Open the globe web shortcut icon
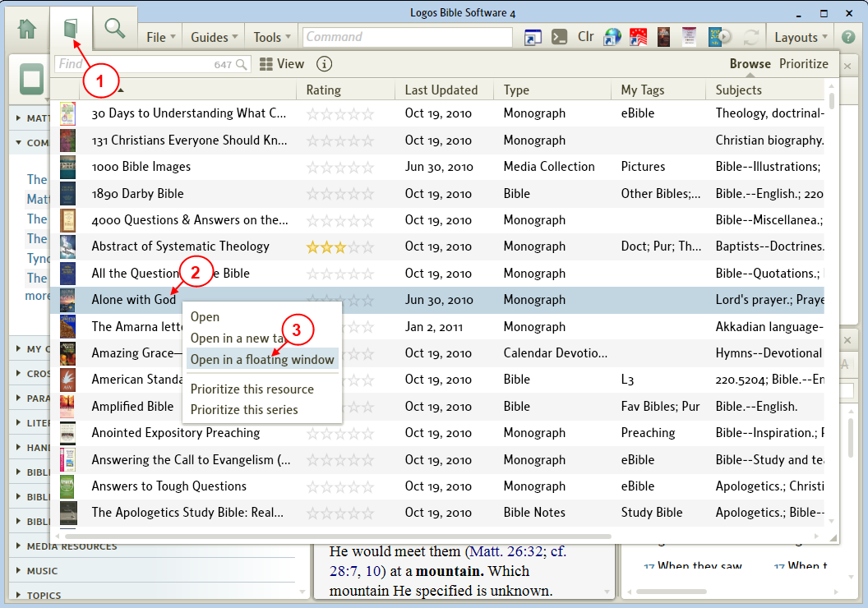The width and height of the screenshot is (868, 608). click(612, 37)
